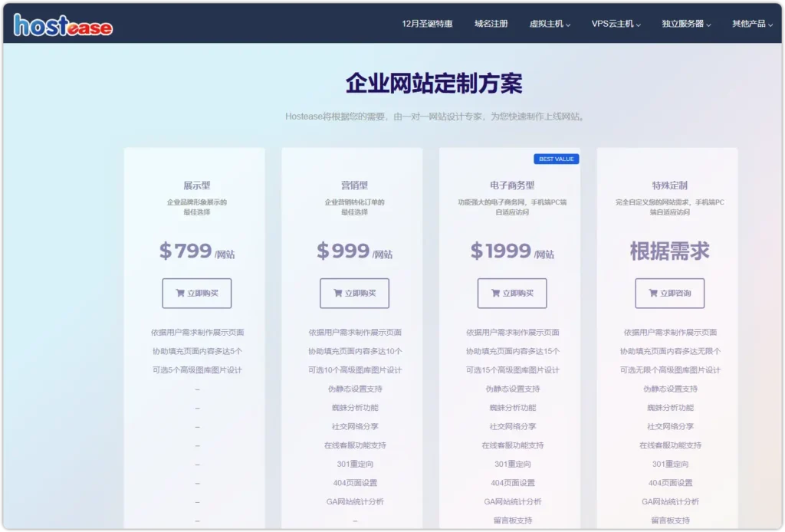The width and height of the screenshot is (785, 532).
Task: Open the 其他产品 dropdown menu
Action: pyautogui.click(x=749, y=23)
